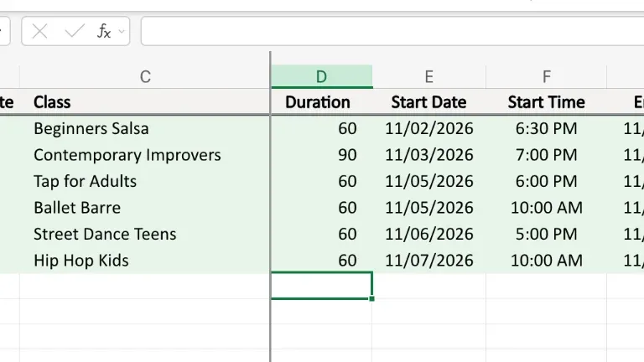Select the Contemporary Improvers cell

click(145, 155)
